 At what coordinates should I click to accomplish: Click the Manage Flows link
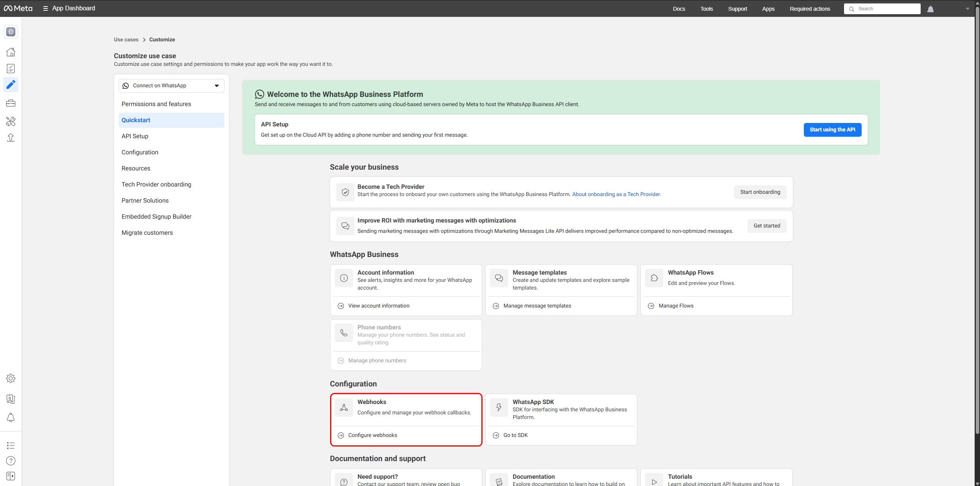click(676, 306)
